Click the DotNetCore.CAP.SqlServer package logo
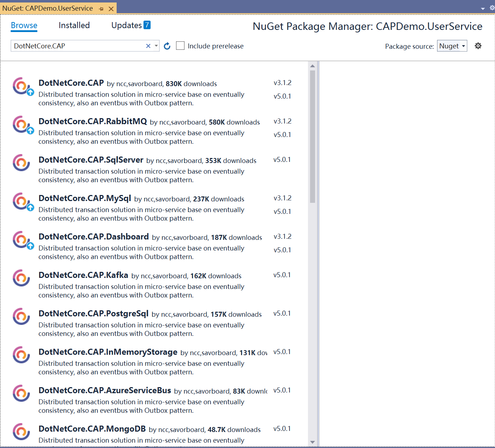The image size is (495, 448). 21,163
